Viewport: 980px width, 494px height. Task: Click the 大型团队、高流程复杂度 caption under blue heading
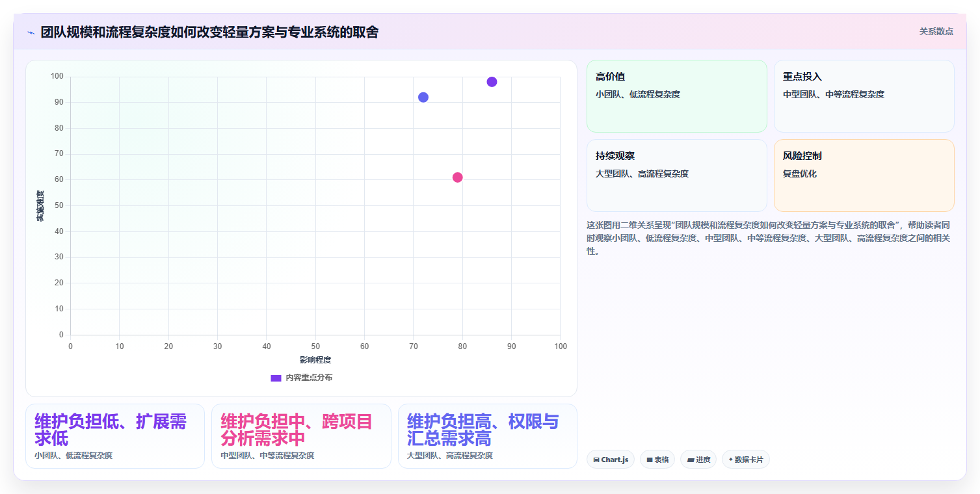tap(450, 456)
